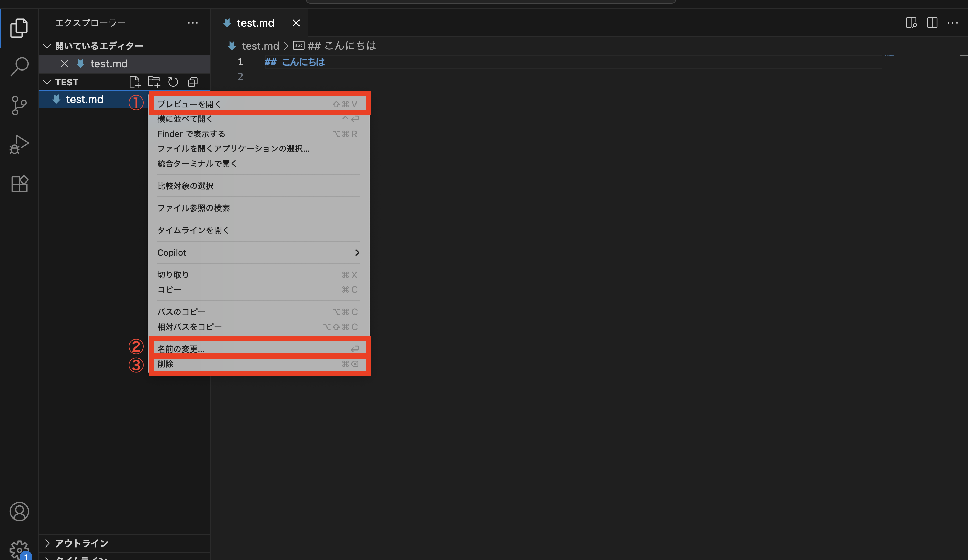
Task: Open preview to the side icon
Action: (x=911, y=23)
